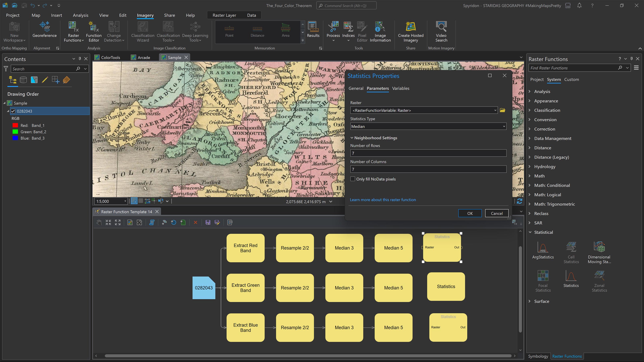This screenshot has height=362, width=644.
Task: Enable Only fill NoData pixels checkbox
Action: (353, 179)
